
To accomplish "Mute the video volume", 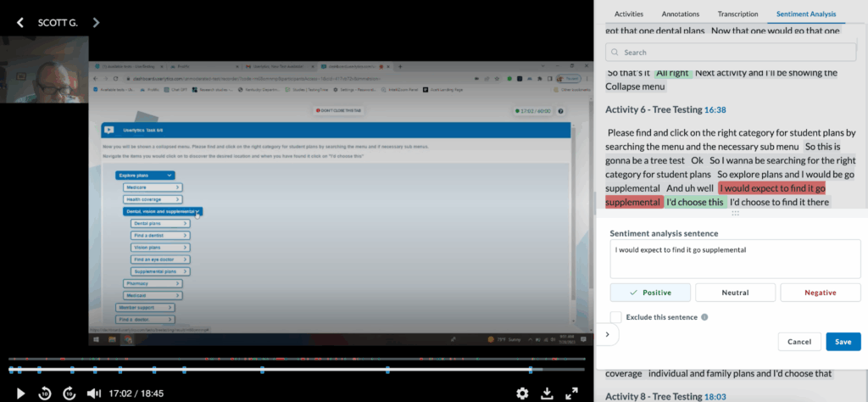I will tap(93, 394).
